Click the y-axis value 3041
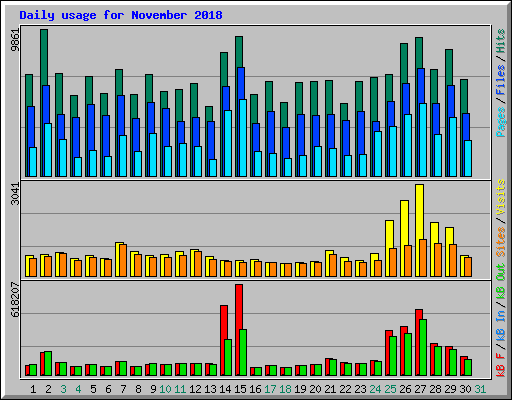This screenshot has width=512, height=400. click(15, 194)
